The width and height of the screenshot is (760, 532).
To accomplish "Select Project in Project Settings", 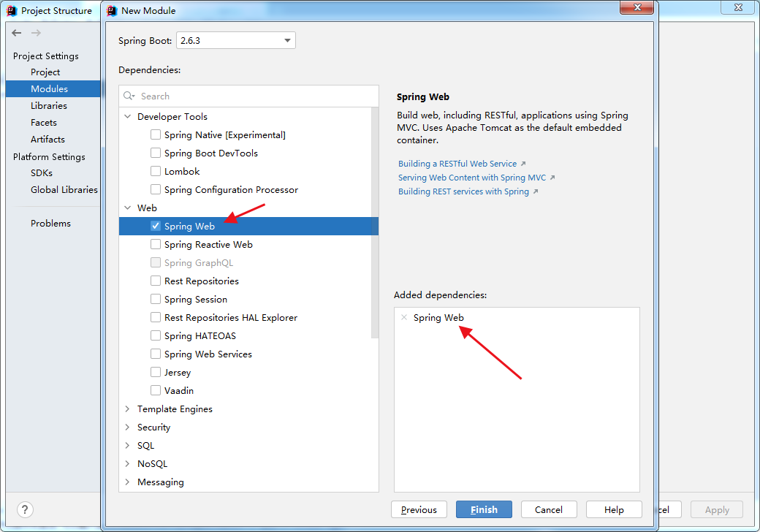I will tap(45, 72).
